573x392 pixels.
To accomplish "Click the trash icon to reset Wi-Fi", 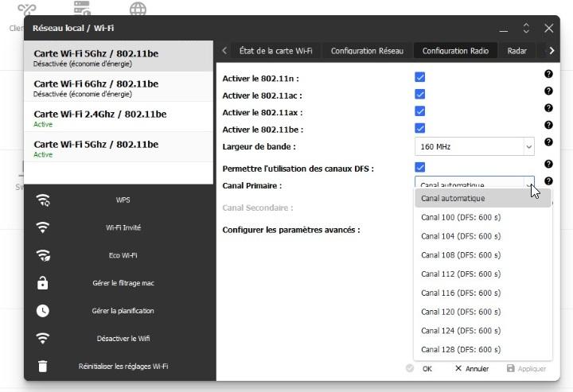I will (x=43, y=367).
